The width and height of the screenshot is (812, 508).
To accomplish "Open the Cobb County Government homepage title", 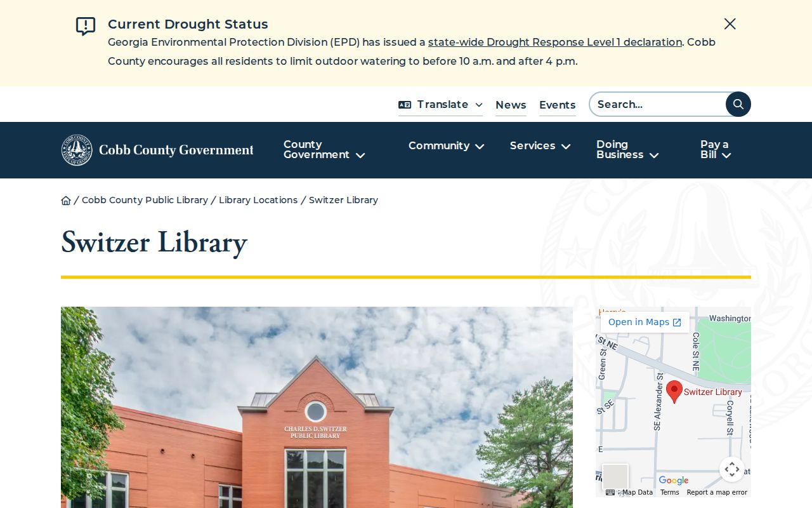I will click(176, 150).
